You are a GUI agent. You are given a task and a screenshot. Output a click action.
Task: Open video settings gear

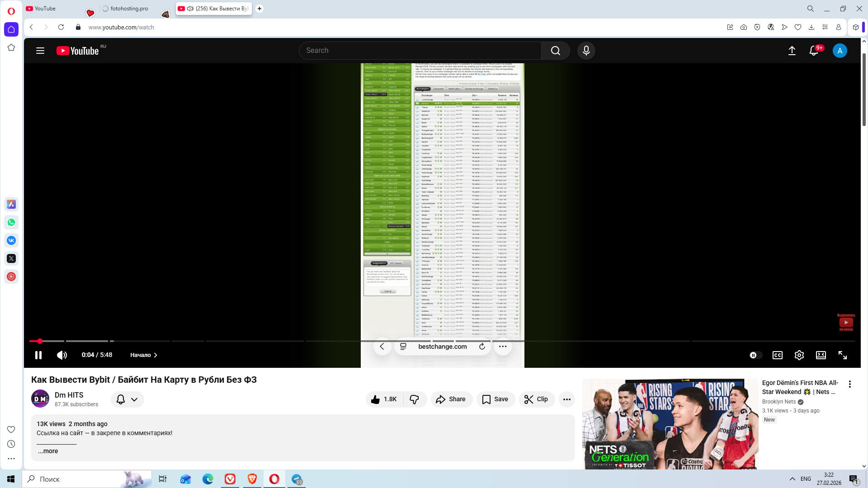click(799, 355)
